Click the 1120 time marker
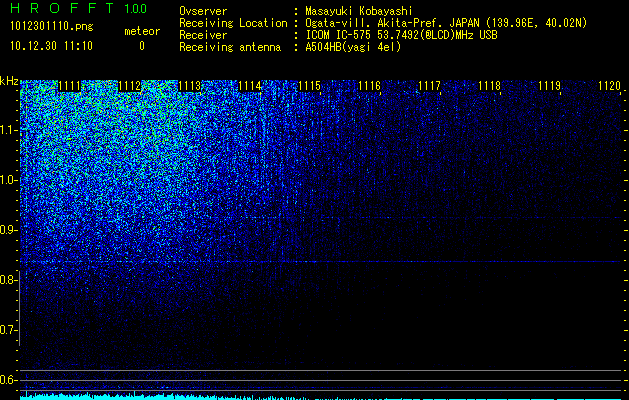The image size is (629, 400). [609, 86]
